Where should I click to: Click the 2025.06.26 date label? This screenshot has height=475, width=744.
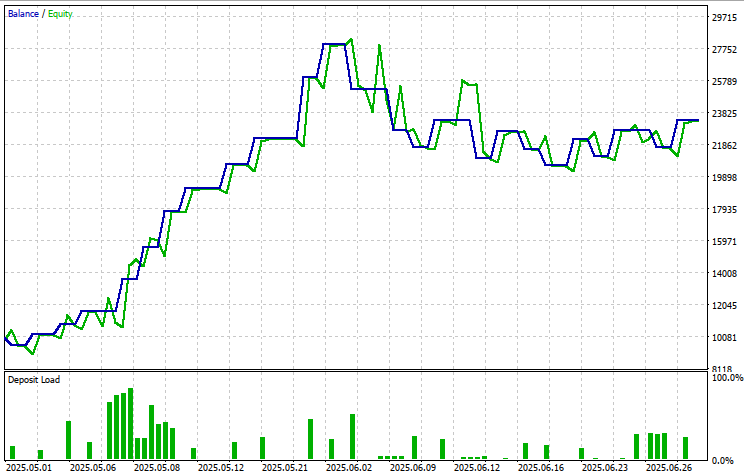click(x=670, y=468)
